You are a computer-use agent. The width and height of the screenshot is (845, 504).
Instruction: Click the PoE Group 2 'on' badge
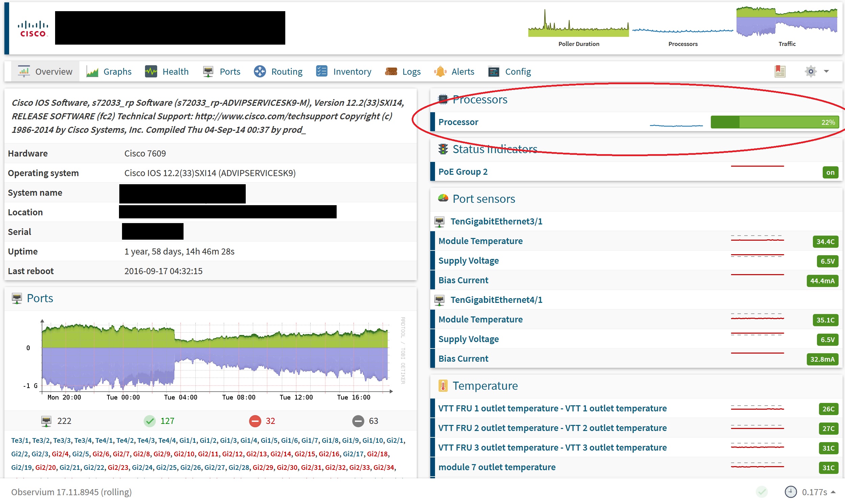coord(830,172)
